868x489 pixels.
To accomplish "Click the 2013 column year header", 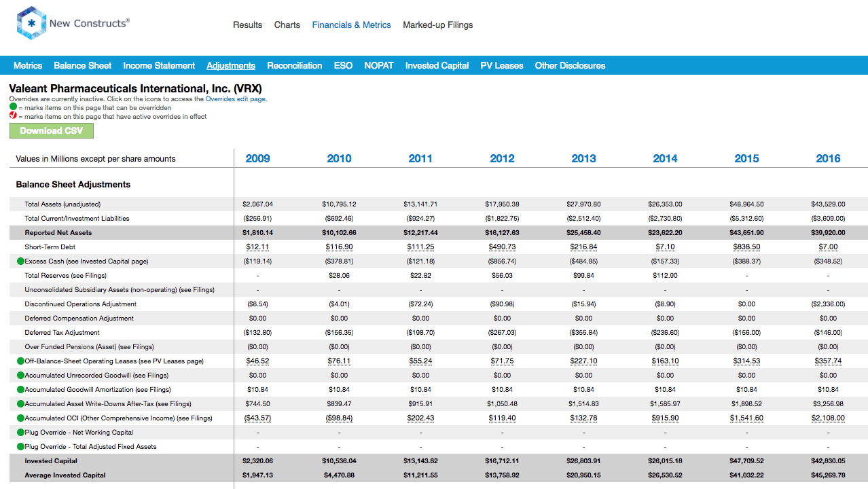I will [583, 159].
